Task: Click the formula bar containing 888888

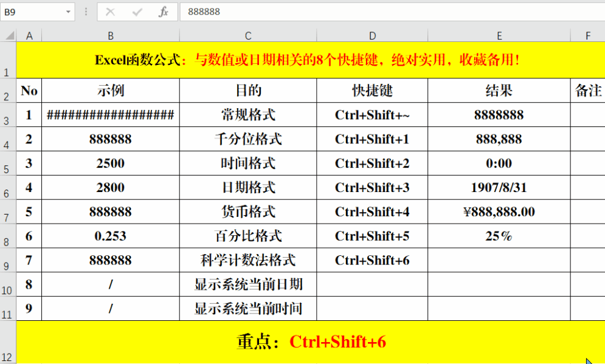Action: coord(392,12)
